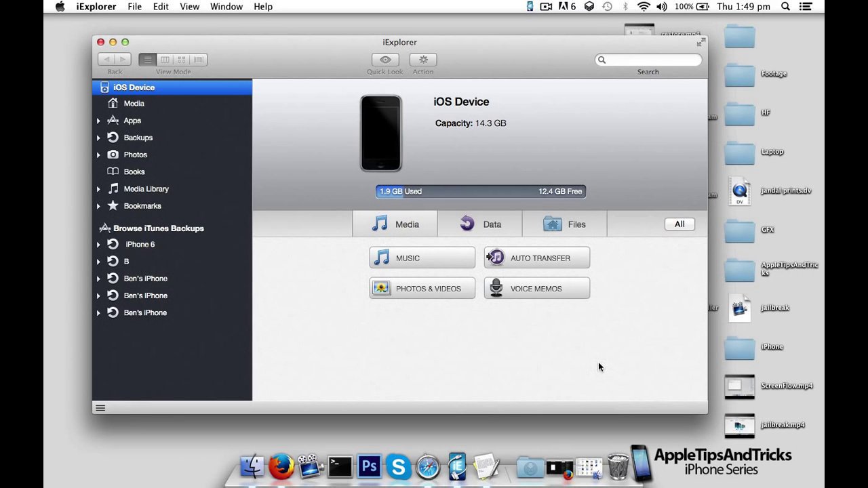
Task: Click the All button
Action: coord(679,224)
